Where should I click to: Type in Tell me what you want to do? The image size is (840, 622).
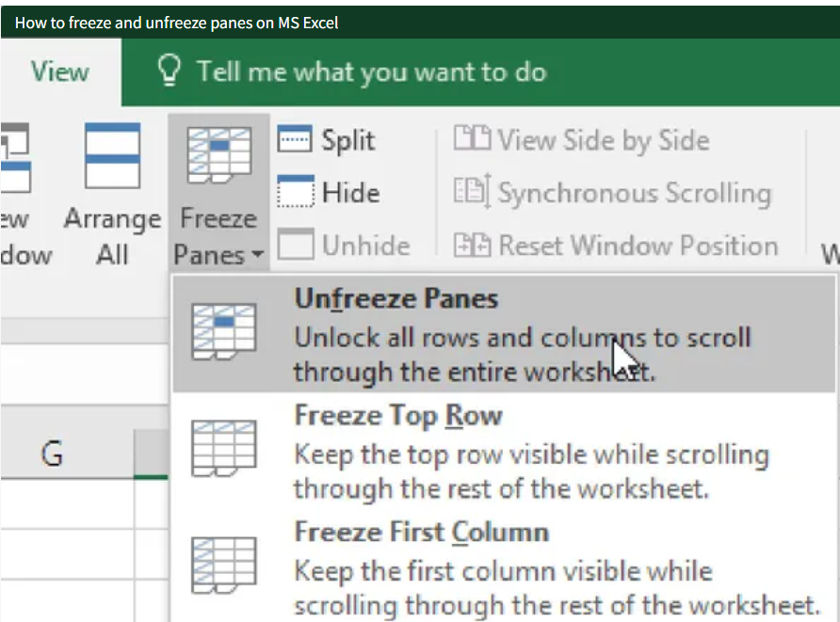(x=371, y=72)
